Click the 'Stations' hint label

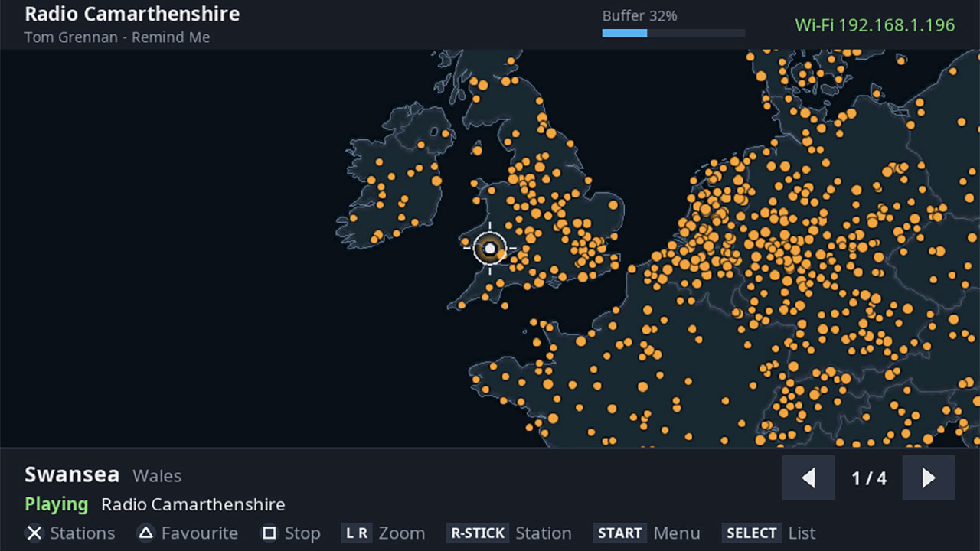tap(83, 533)
